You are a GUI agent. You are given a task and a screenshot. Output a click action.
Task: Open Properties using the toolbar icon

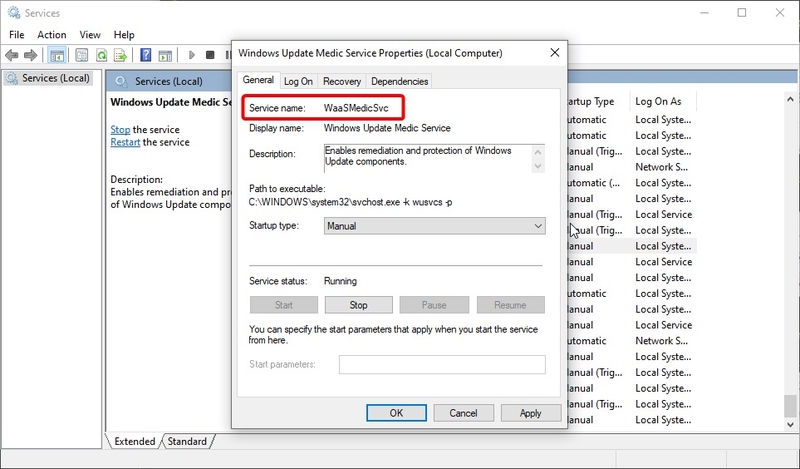(79, 55)
